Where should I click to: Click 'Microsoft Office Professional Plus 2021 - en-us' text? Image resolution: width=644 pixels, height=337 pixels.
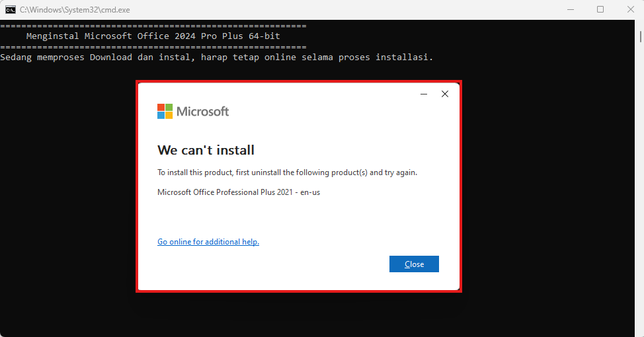coord(239,192)
